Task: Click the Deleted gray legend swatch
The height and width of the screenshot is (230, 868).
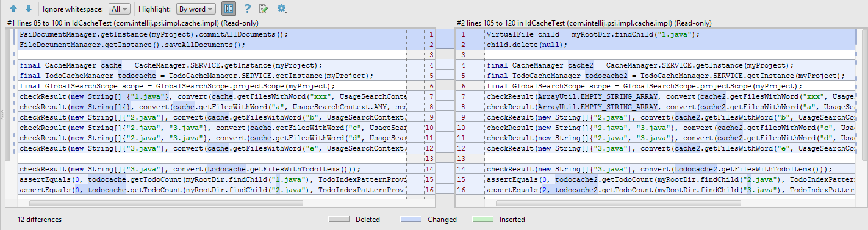Action: tap(339, 220)
